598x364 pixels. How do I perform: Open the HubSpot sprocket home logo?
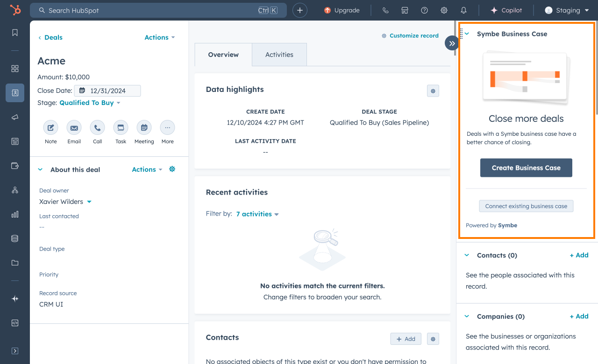pyautogui.click(x=15, y=10)
